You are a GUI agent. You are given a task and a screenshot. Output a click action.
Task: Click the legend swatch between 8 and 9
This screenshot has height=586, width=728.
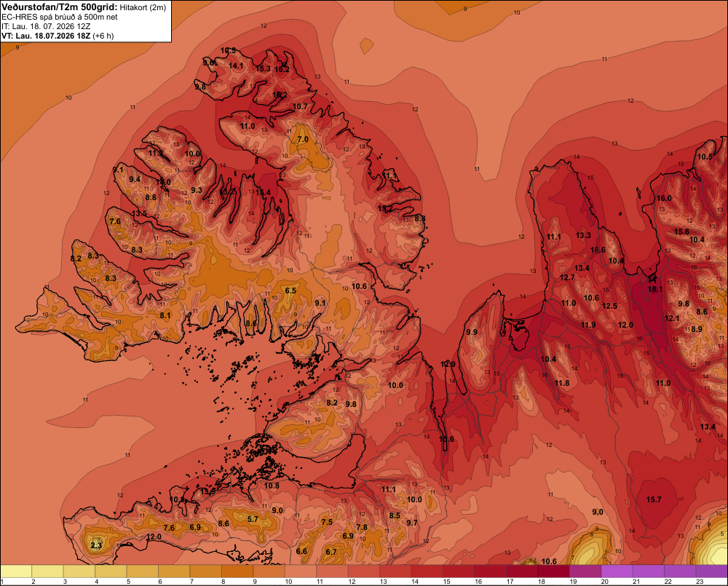[x=237, y=571]
